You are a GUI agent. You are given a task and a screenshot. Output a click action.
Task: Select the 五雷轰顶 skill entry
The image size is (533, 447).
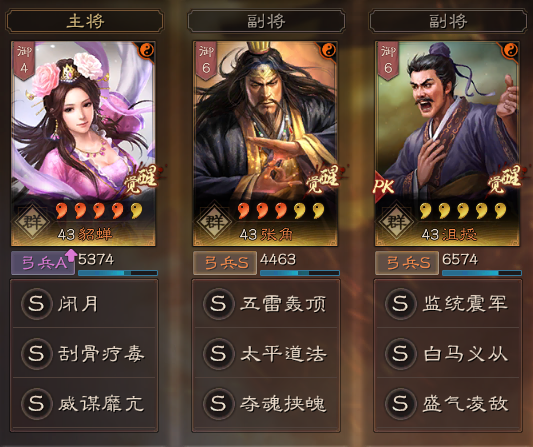[266, 304]
